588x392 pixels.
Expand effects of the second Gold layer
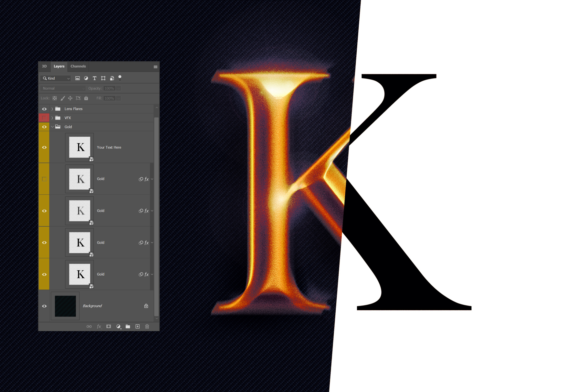pyautogui.click(x=152, y=211)
